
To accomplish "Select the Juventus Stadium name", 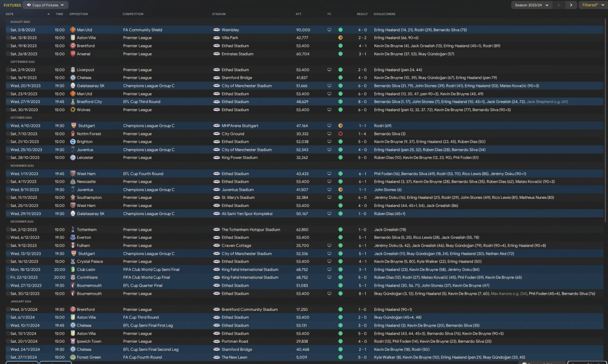I will point(237,190).
